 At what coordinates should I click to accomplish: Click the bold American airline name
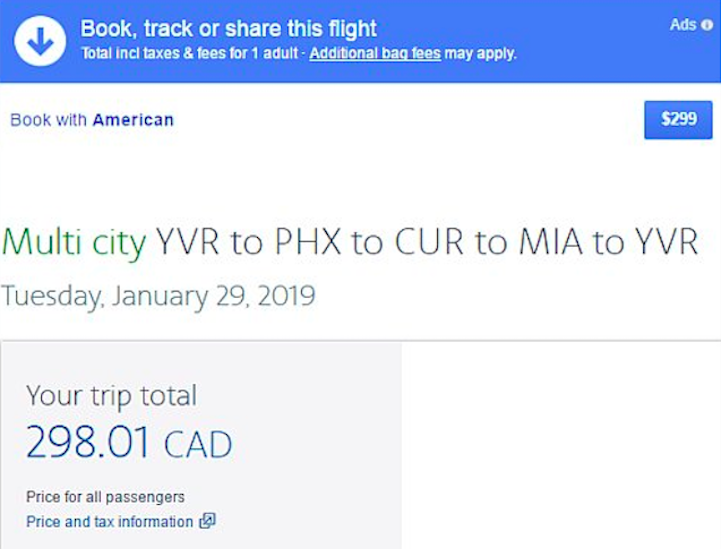pyautogui.click(x=133, y=120)
